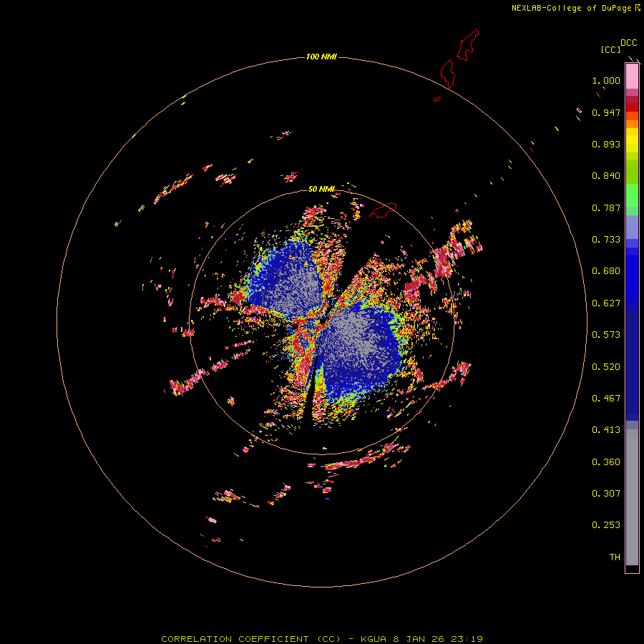This screenshot has width=644, height=644.
Task: Click the 0.733 scale value
Action: pos(606,240)
